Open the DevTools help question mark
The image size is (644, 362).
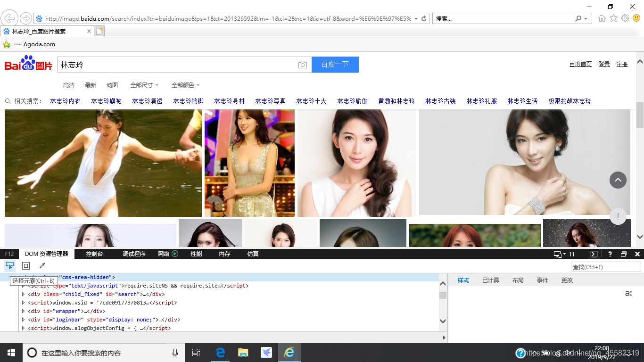tap(610, 254)
